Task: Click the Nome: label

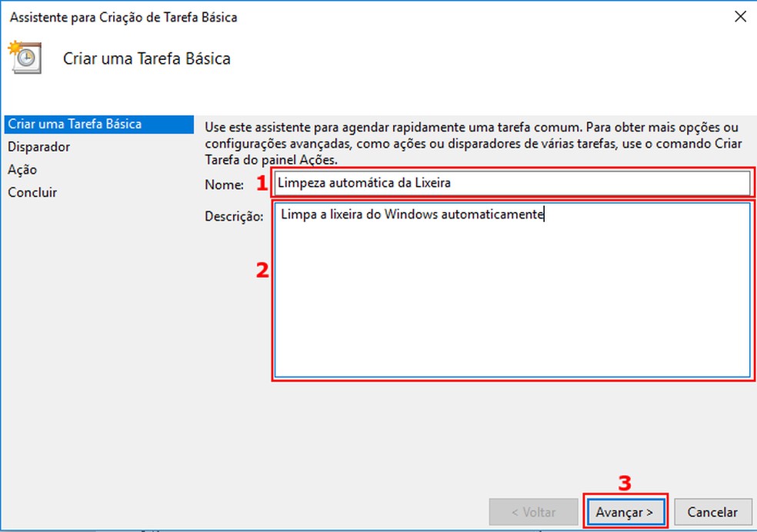Action: (x=224, y=185)
